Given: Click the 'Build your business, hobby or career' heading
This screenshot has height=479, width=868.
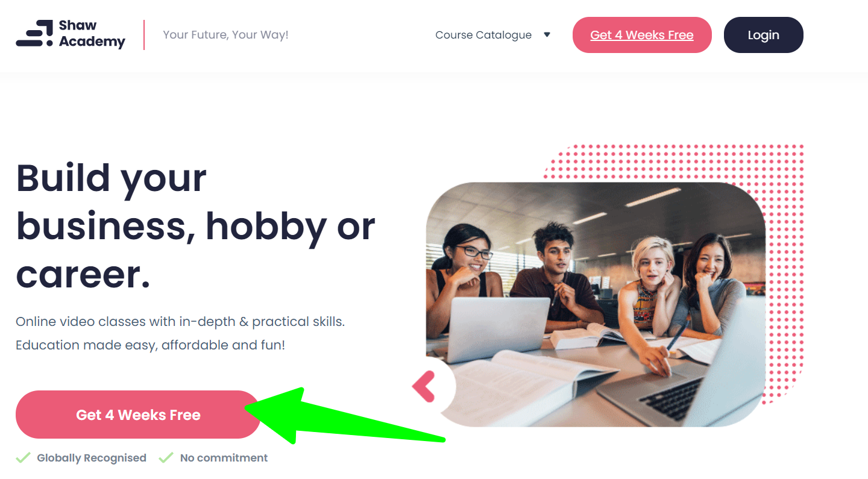Looking at the screenshot, I should (x=196, y=226).
